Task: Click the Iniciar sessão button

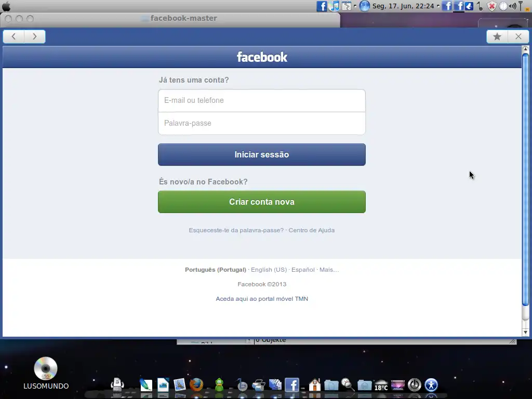Action: (262, 154)
